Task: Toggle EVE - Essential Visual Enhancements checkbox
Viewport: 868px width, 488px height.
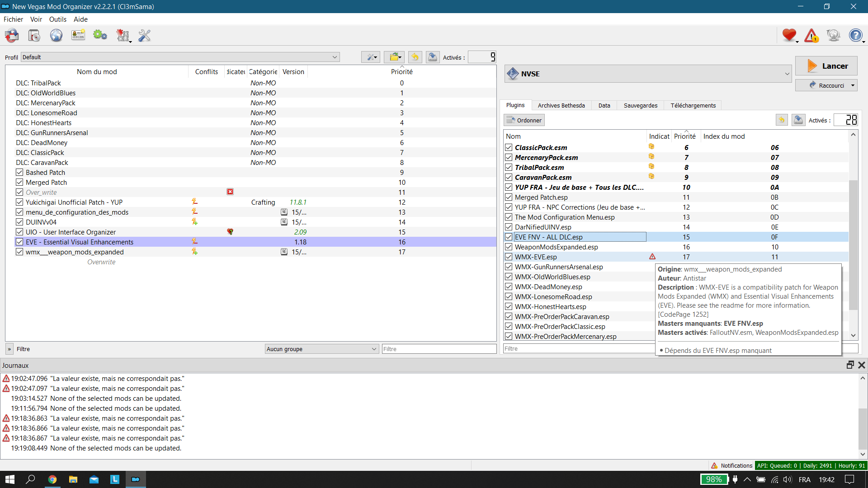Action: 19,242
